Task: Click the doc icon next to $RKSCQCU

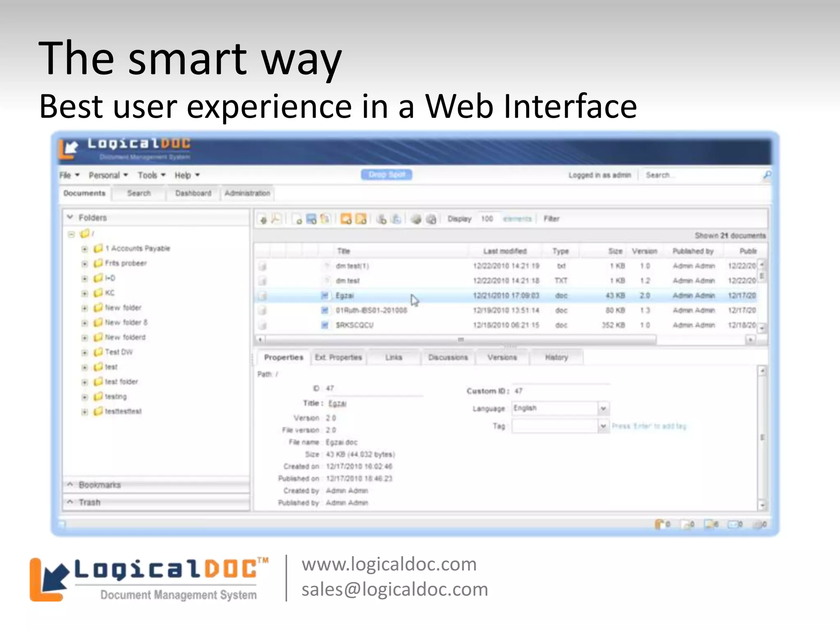Action: (x=325, y=325)
